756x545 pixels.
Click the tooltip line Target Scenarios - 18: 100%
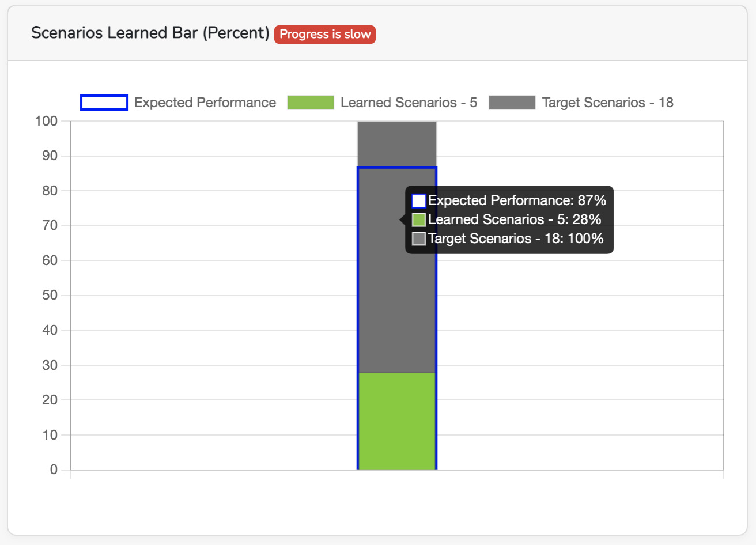click(x=516, y=239)
